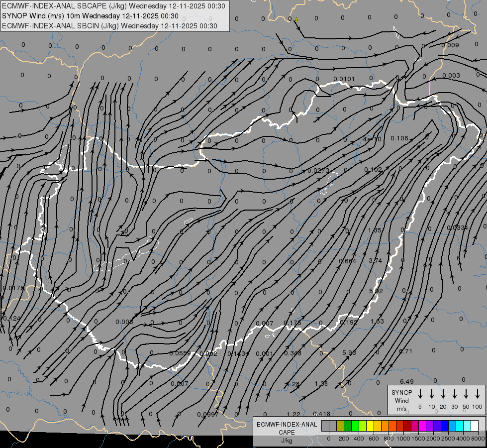Click the SBCAPE title line
The width and height of the screenshot is (487, 448).
[x=113, y=6]
